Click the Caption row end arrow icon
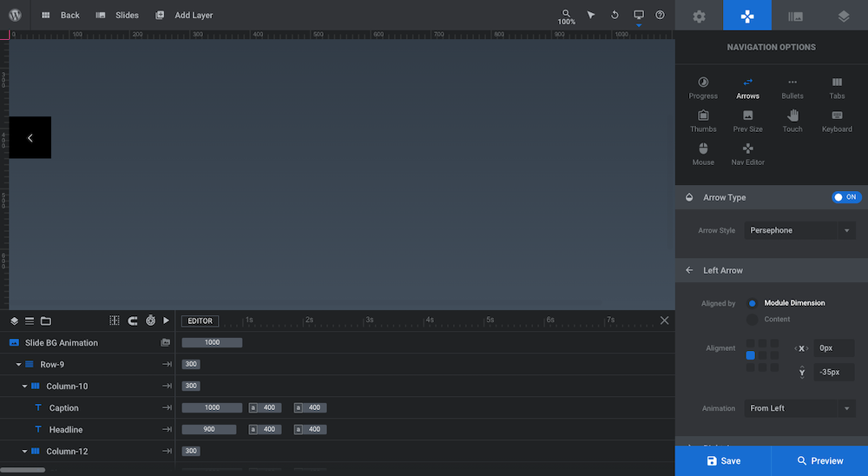The image size is (868, 476). pyautogui.click(x=167, y=408)
